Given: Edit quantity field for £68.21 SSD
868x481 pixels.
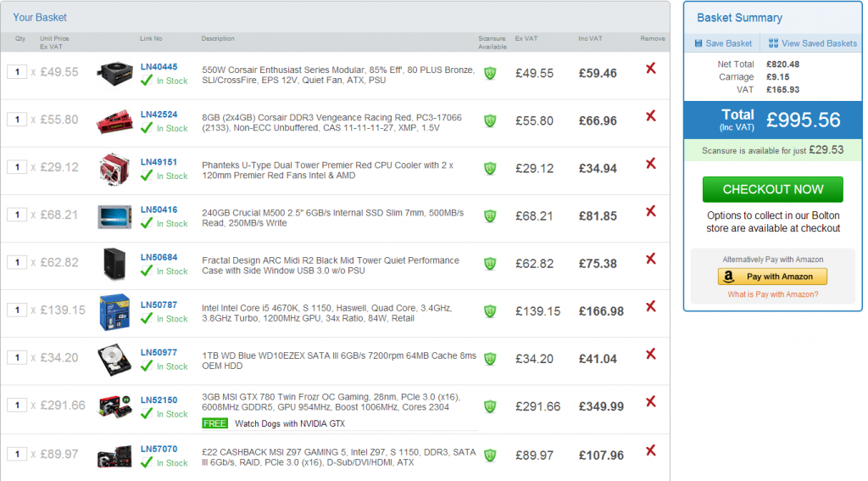Looking at the screenshot, I should pos(17,215).
